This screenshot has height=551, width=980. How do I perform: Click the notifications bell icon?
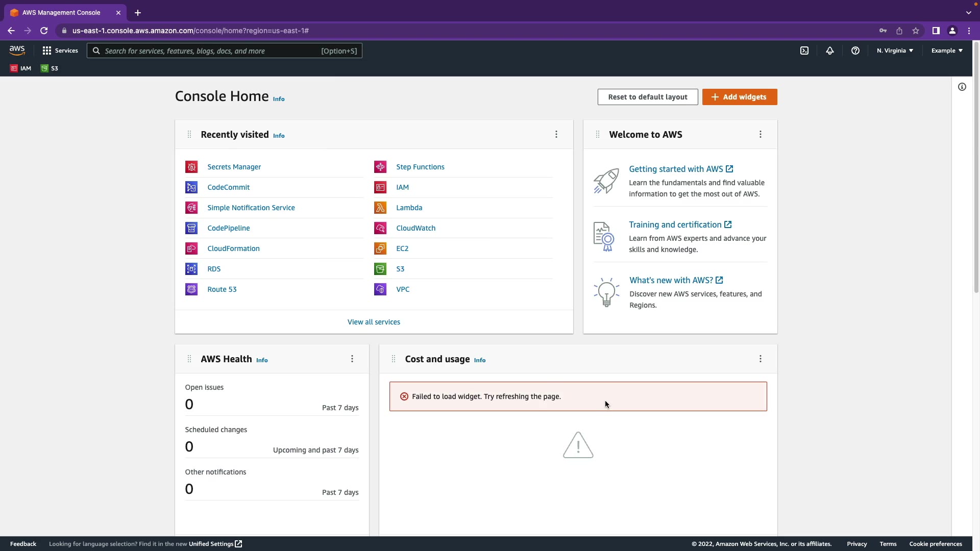click(x=830, y=51)
